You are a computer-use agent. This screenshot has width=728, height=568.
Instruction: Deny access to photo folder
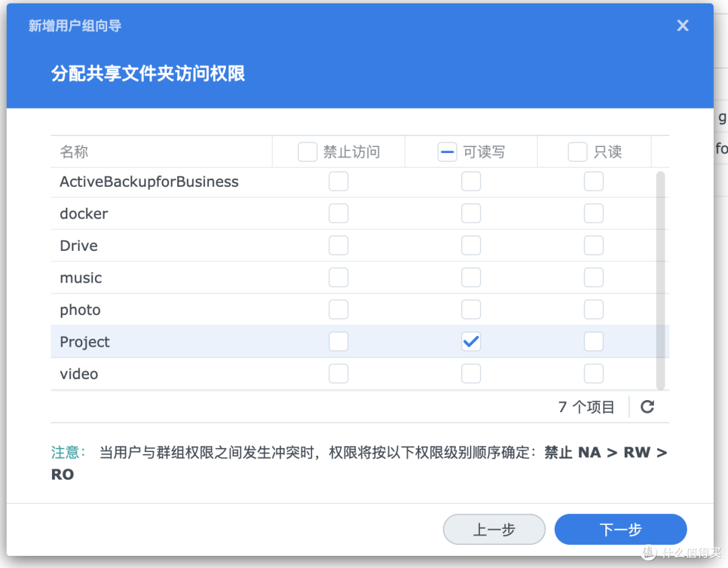point(338,310)
